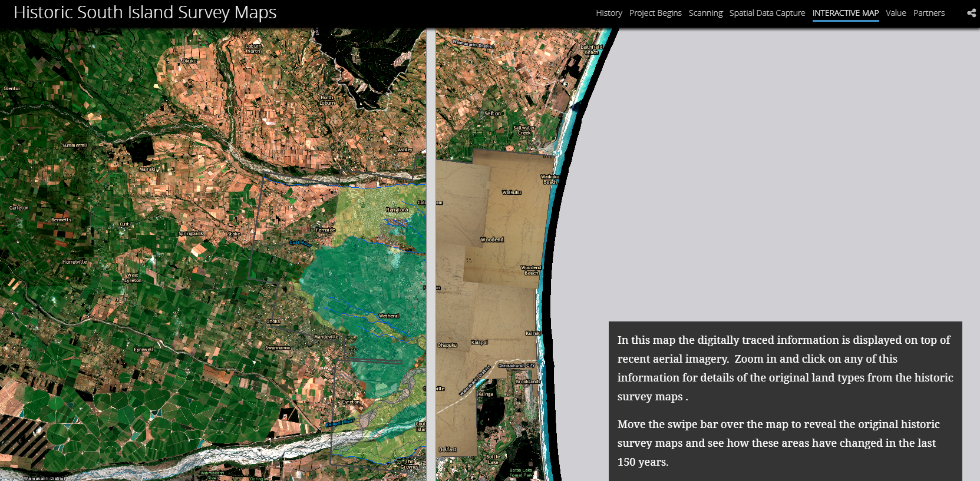Switch to the Scanning section
The width and height of the screenshot is (980, 481).
(705, 13)
